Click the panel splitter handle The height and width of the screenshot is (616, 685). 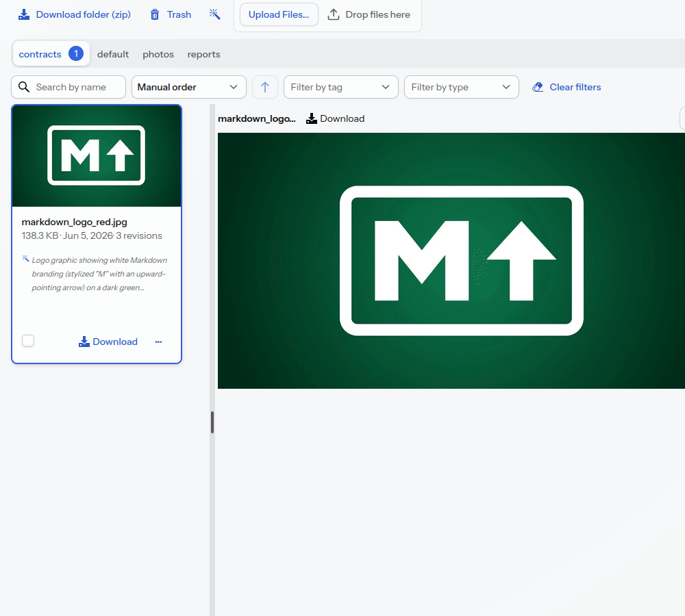point(212,422)
